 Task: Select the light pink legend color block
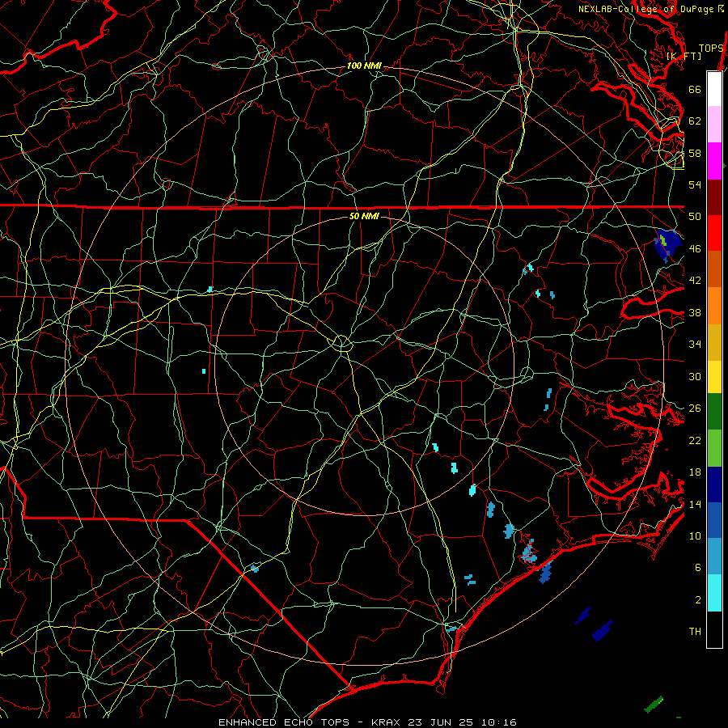pyautogui.click(x=714, y=124)
